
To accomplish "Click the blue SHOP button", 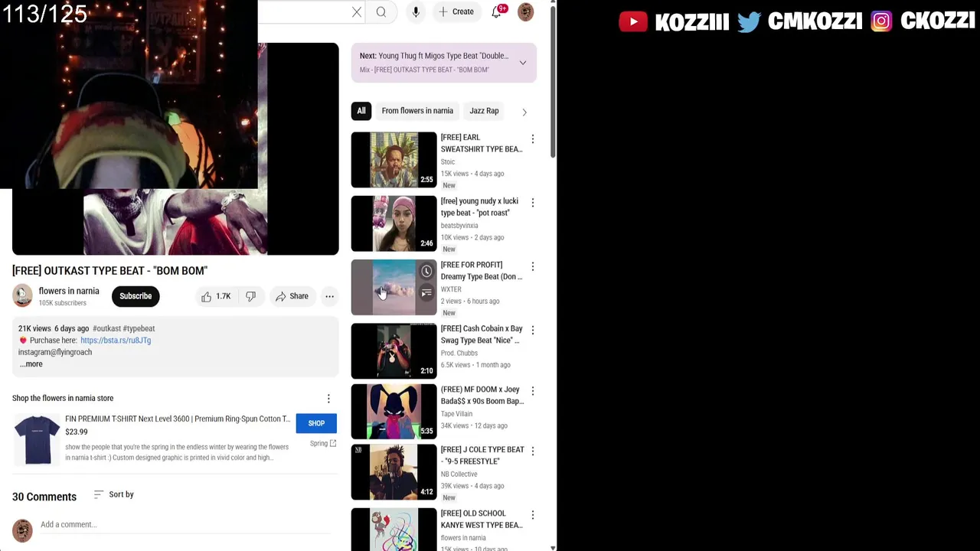I will (316, 423).
